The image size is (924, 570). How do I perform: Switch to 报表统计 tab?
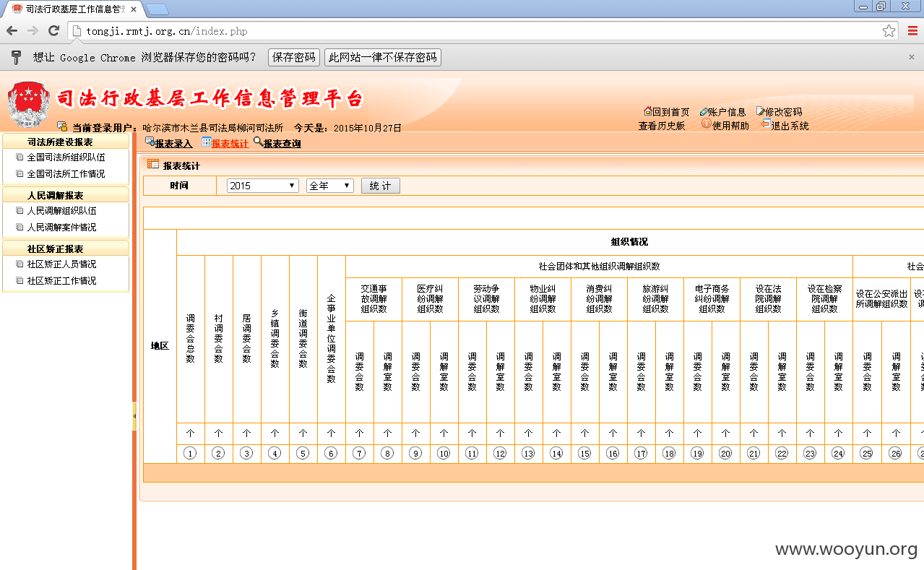[x=230, y=144]
